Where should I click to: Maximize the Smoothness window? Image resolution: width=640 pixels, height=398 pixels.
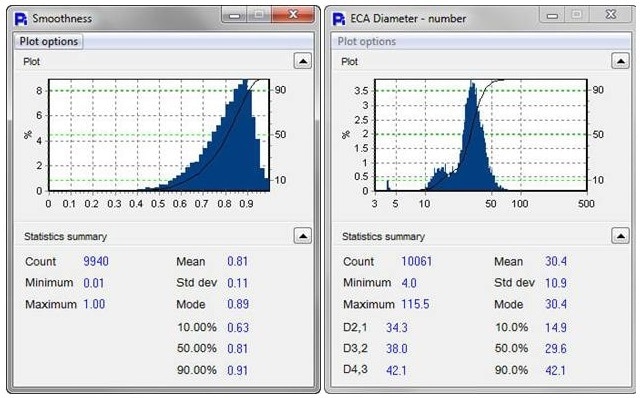258,15
